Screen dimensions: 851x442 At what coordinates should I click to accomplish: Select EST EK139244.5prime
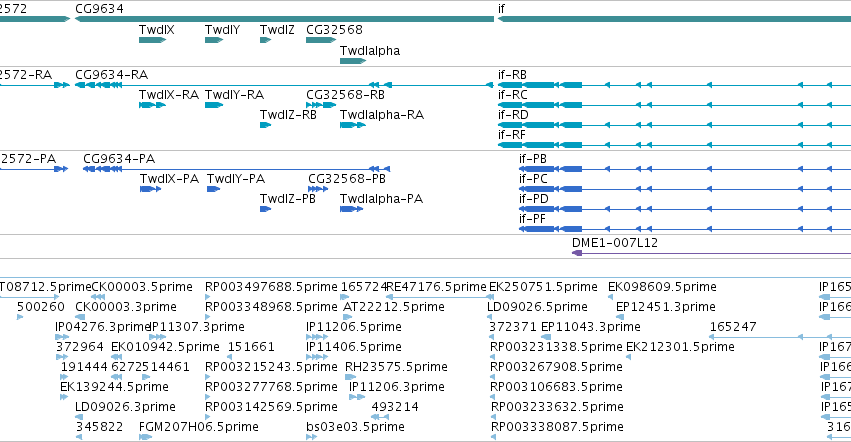pos(115,387)
